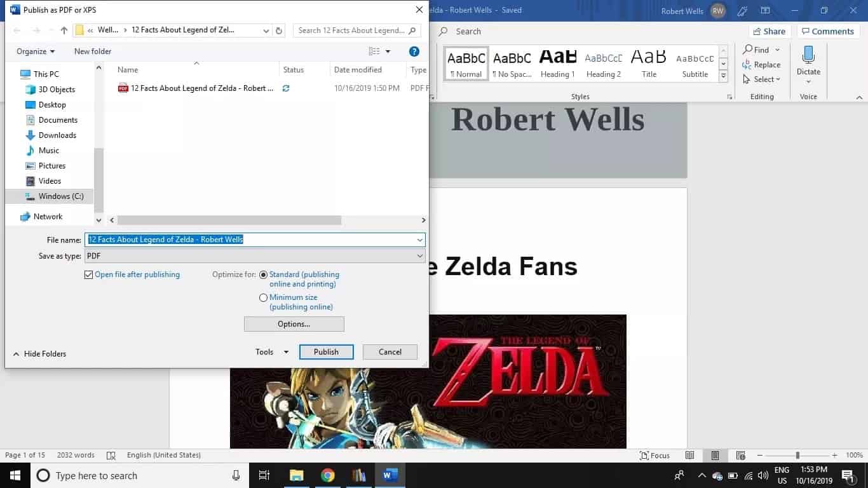Viewport: 868px width, 488px height.
Task: Toggle Open file after publishing checkbox
Action: (89, 274)
